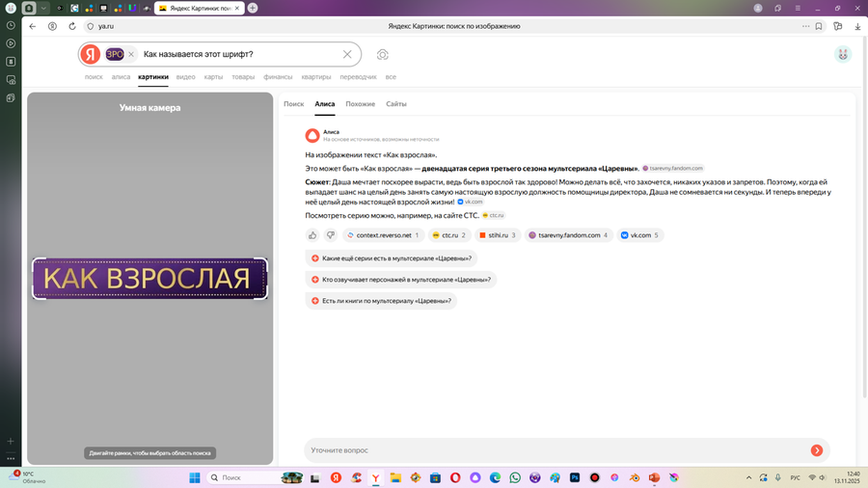Switch to the поиск service tab
Image resolution: width=868 pixels, height=488 pixels.
click(x=94, y=77)
